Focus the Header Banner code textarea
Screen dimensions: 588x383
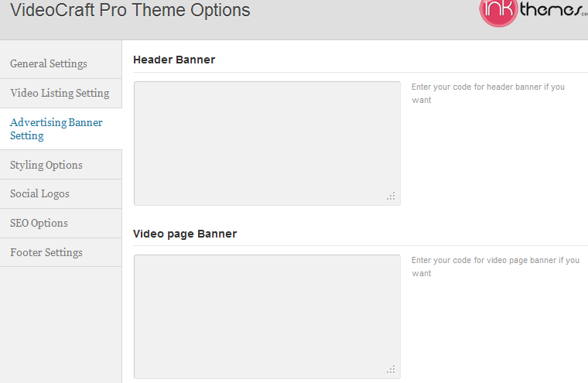pyautogui.click(x=267, y=143)
